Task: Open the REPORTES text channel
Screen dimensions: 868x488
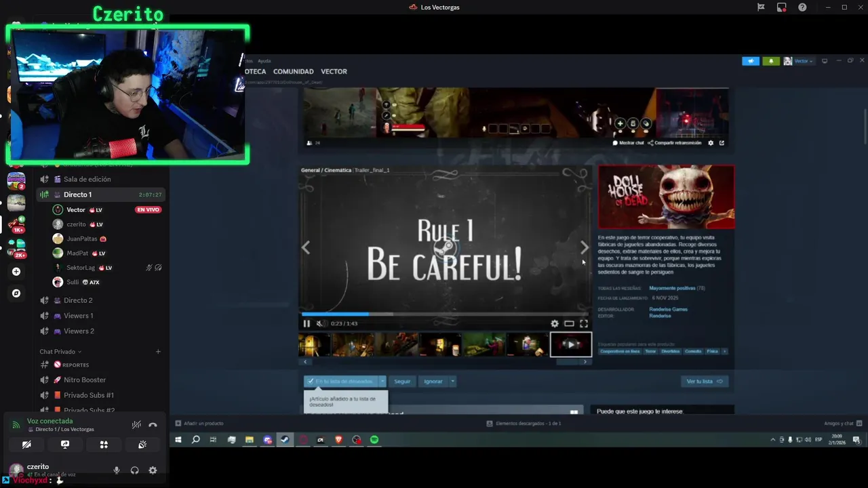Action: tap(100, 365)
